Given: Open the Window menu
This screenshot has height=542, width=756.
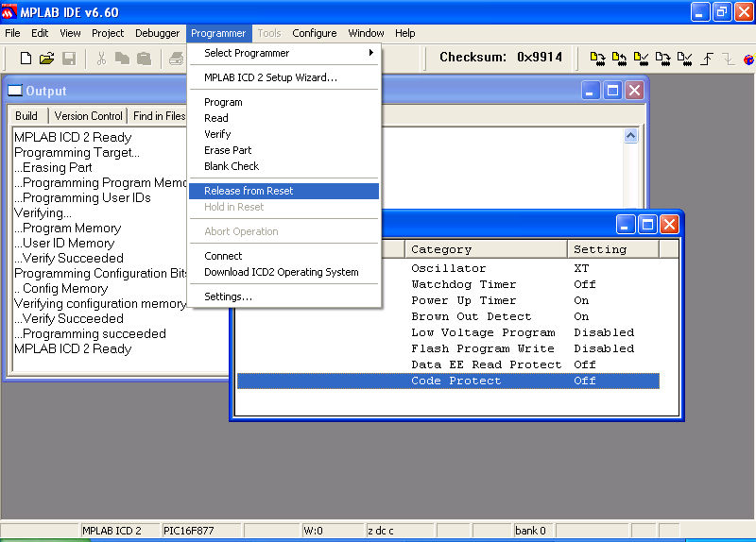Looking at the screenshot, I should 366,33.
